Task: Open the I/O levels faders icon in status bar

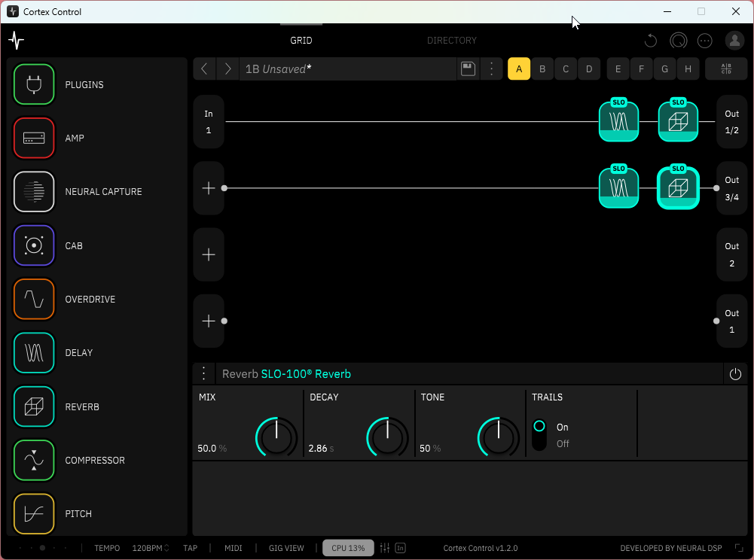Action: (x=385, y=547)
